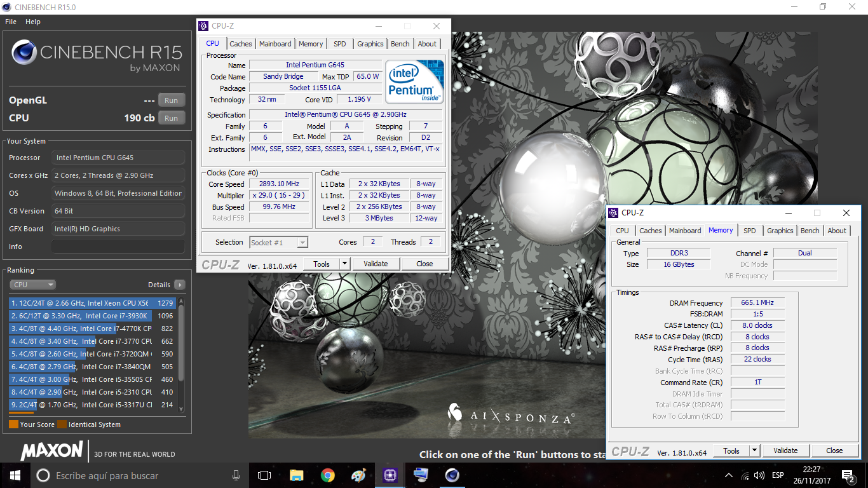The width and height of the screenshot is (868, 488).
Task: Select ranking row Core i7-4770K
Action: pyautogui.click(x=92, y=329)
